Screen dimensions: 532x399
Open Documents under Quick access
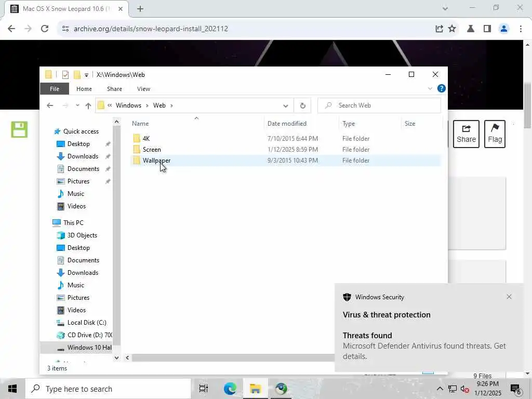(x=83, y=169)
